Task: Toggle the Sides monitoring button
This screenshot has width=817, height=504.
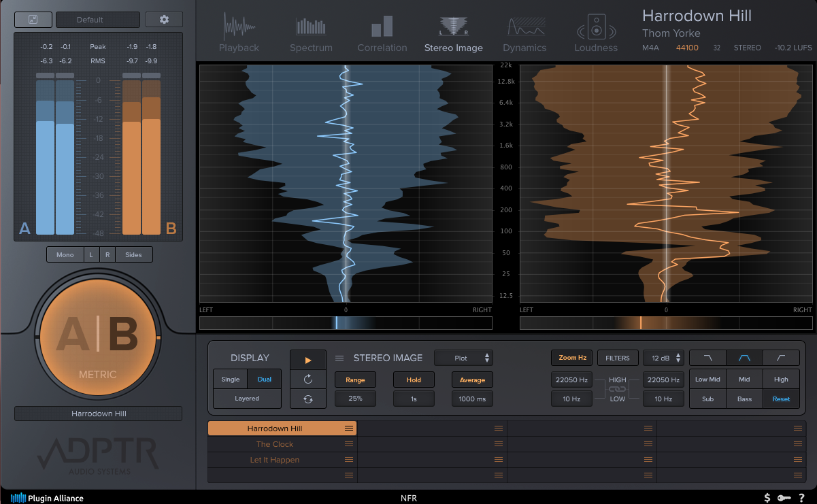Action: [134, 254]
